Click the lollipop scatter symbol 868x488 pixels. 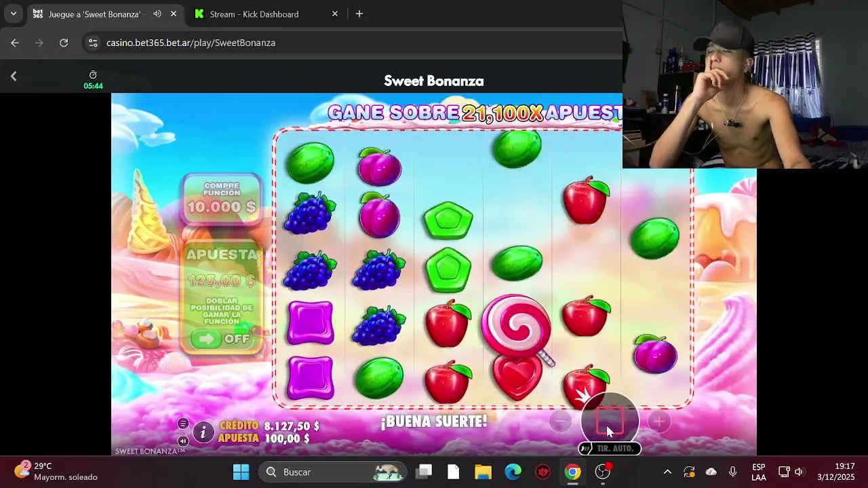pos(517,329)
